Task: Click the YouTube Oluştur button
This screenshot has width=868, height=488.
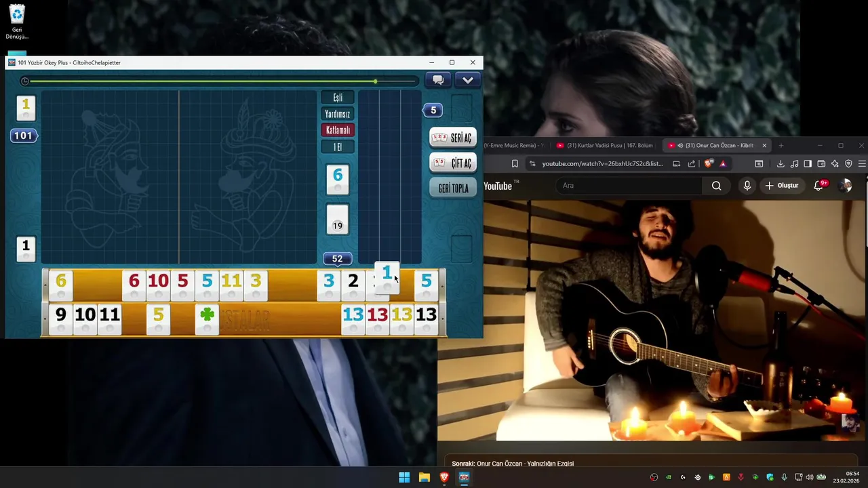Action: (782, 186)
